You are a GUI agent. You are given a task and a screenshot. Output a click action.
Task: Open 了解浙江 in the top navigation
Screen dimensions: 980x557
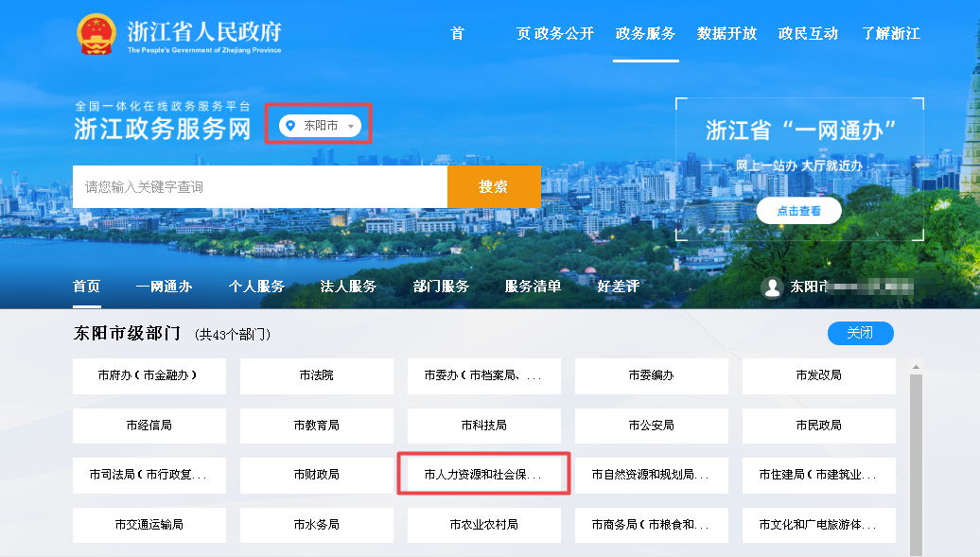coord(891,33)
